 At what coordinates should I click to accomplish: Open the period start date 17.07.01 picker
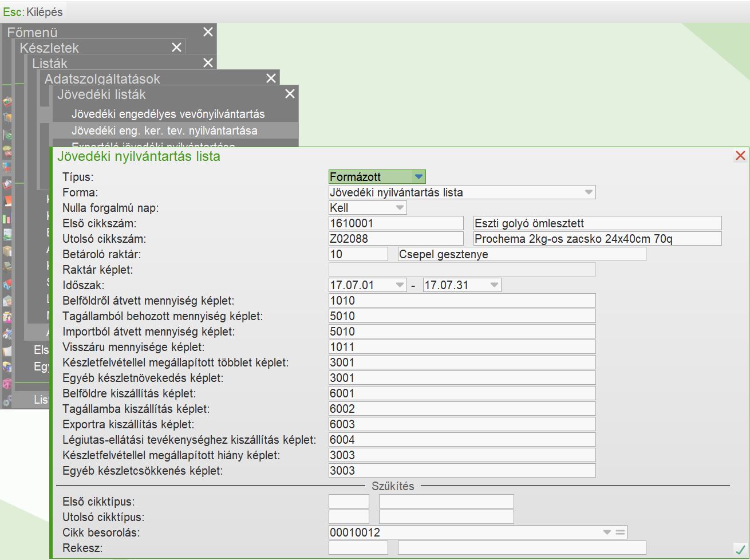400,285
